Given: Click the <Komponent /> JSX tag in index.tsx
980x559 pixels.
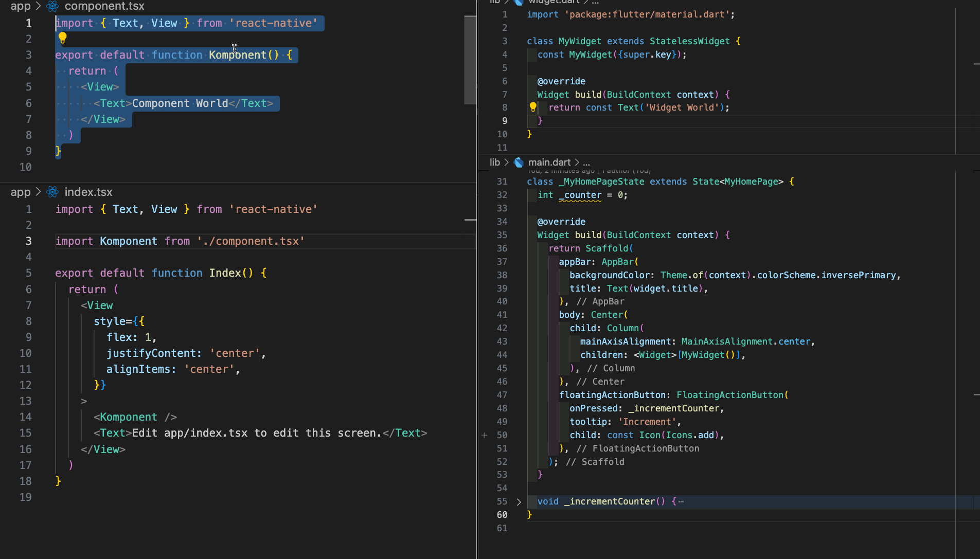Looking at the screenshot, I should (135, 417).
